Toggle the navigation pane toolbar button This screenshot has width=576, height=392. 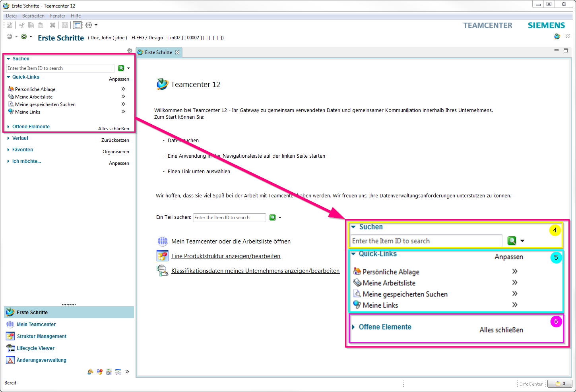(x=77, y=25)
